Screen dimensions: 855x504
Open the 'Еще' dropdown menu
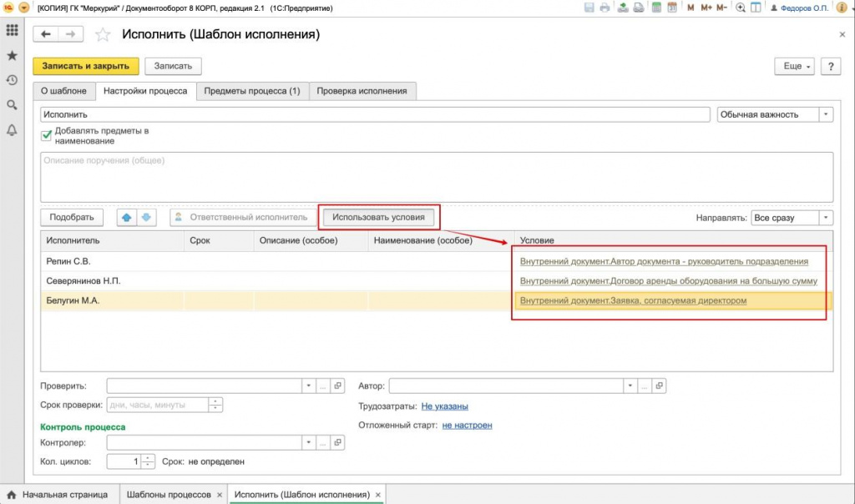coord(796,66)
